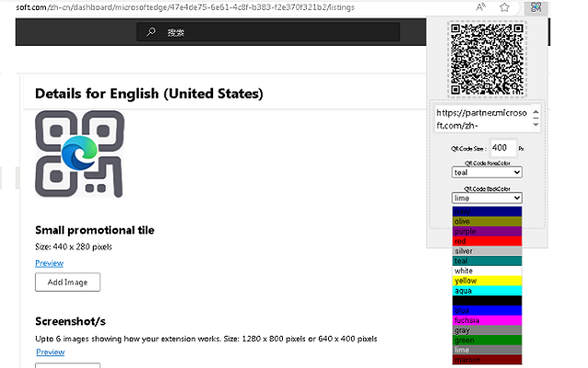Click the URL text area scroll down arrow
588x368 pixels.
[x=536, y=125]
